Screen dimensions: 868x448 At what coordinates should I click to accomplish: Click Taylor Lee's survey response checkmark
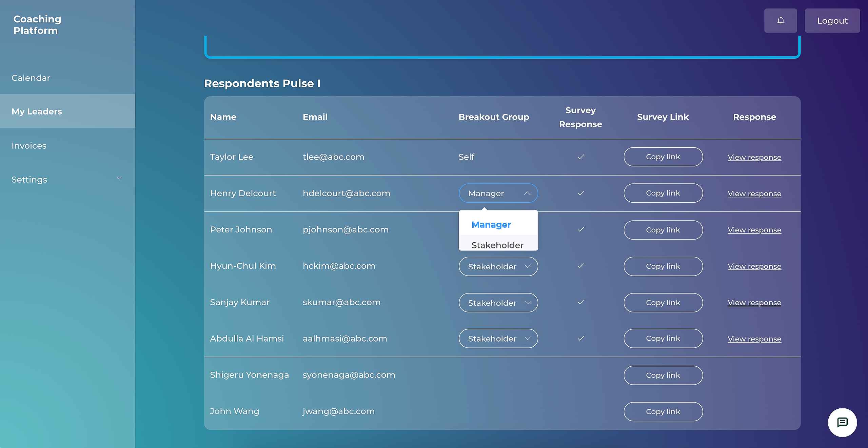coord(581,157)
